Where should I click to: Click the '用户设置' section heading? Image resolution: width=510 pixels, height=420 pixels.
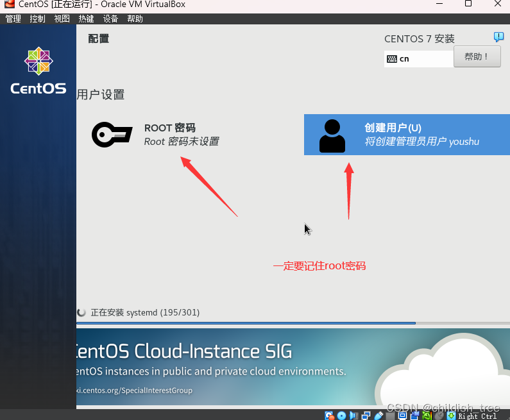click(101, 95)
